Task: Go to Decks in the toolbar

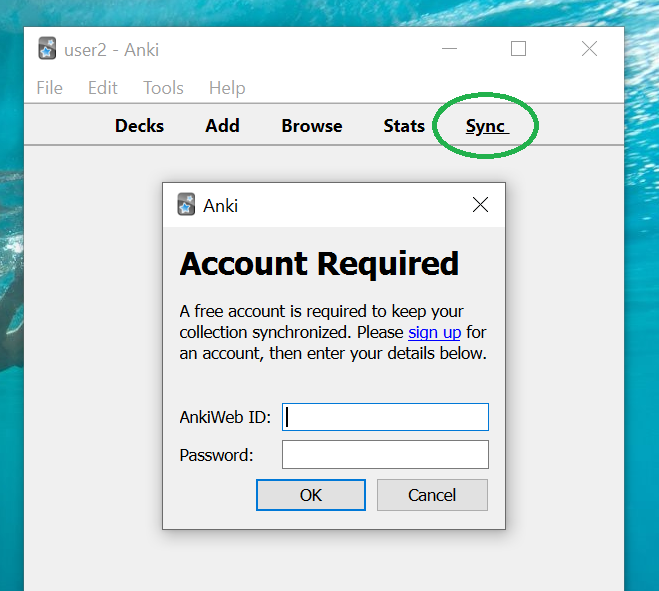Action: tap(139, 126)
